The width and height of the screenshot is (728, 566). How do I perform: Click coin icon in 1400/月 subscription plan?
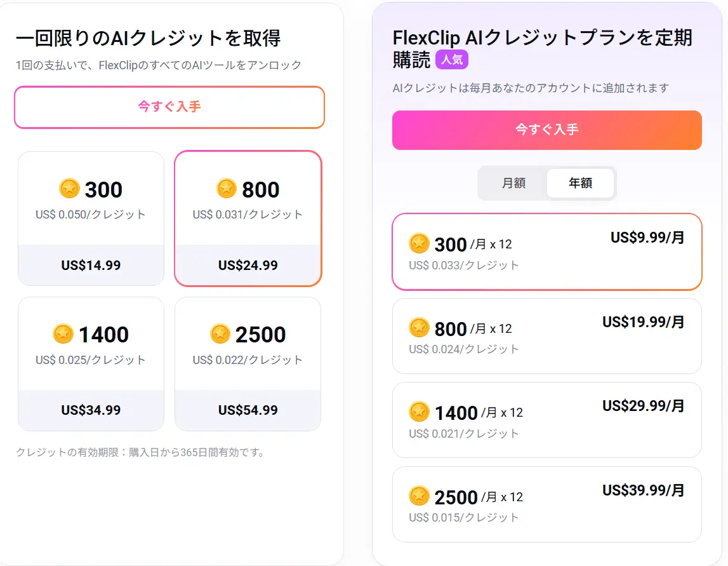[420, 412]
